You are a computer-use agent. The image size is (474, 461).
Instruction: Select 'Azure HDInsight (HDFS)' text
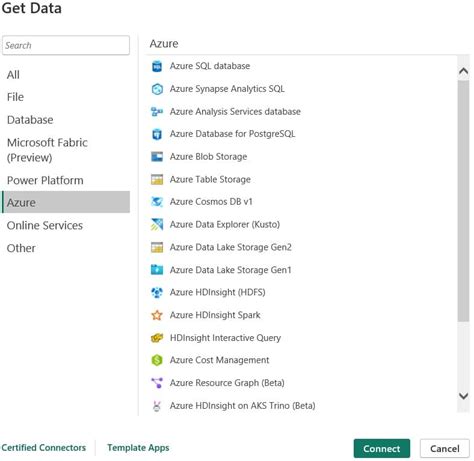pyautogui.click(x=217, y=292)
